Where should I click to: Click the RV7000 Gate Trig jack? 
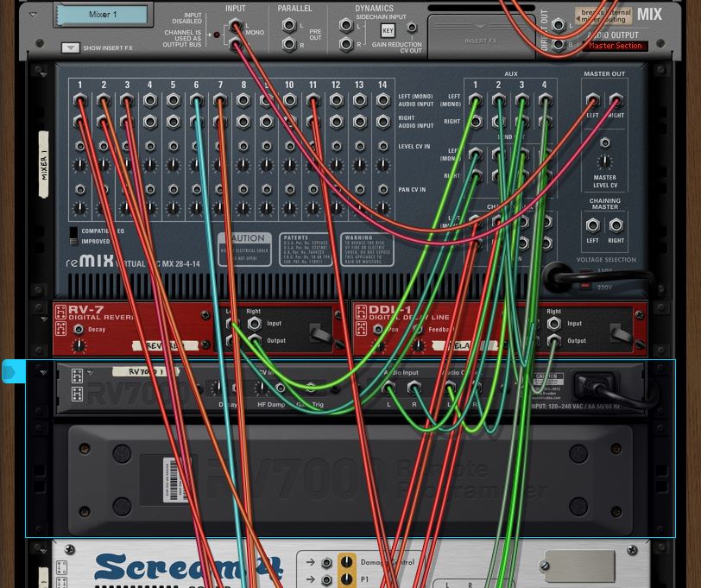click(310, 388)
